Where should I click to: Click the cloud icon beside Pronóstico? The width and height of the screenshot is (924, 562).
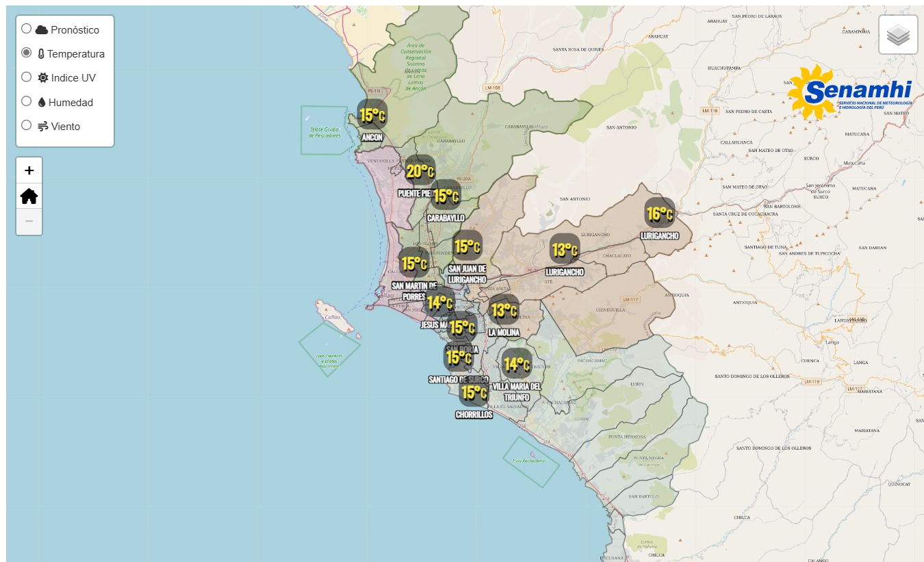point(42,29)
